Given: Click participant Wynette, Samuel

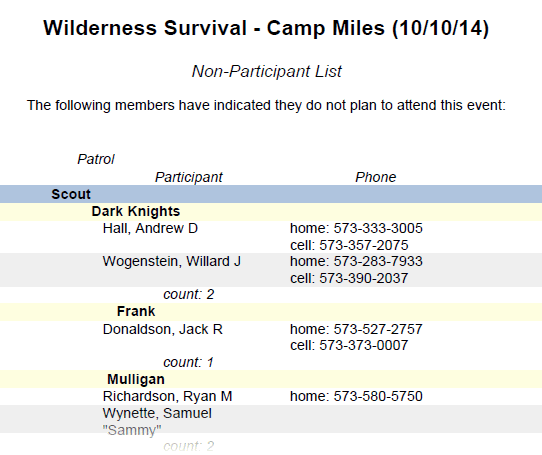Looking at the screenshot, I should pos(157,413).
